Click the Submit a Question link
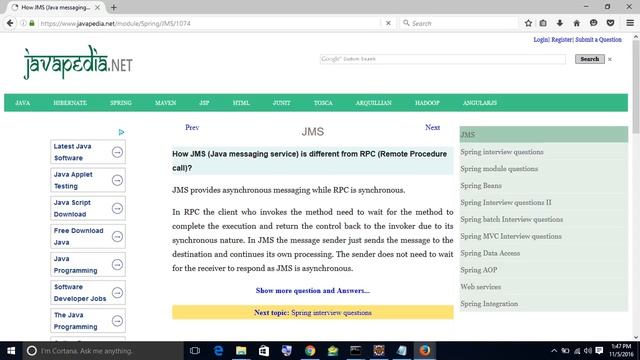Viewport: 640px width, 360px height. pyautogui.click(x=598, y=40)
